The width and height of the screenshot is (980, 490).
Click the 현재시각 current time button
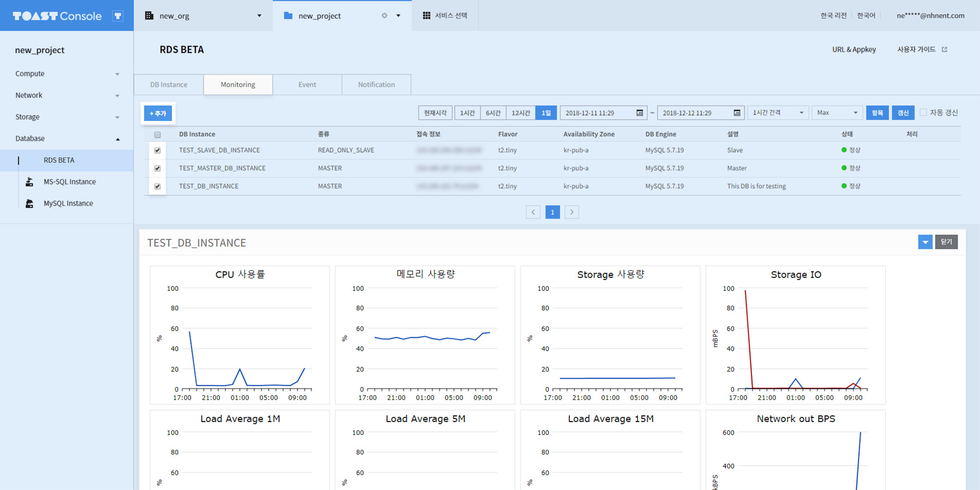[435, 113]
